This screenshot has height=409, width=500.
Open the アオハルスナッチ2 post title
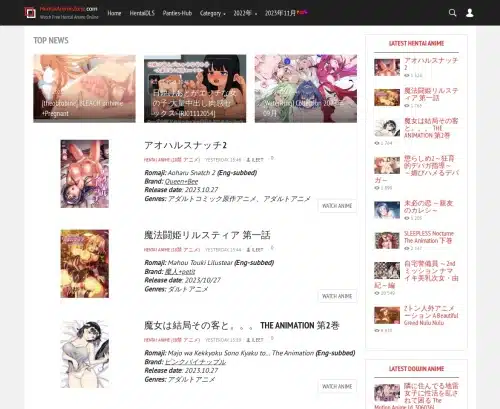pos(185,145)
